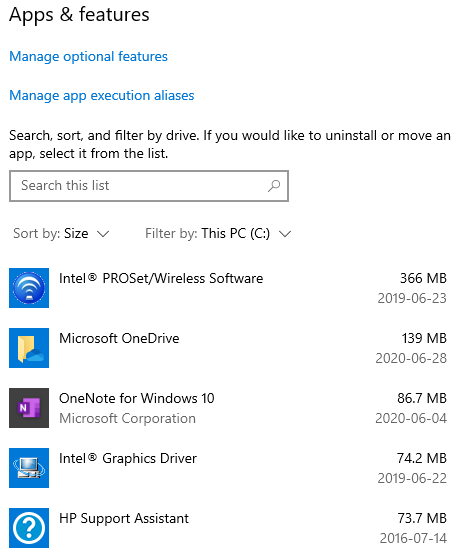This screenshot has height=556, width=461.
Task: Click the 366 MB size value
Action: 423,278
